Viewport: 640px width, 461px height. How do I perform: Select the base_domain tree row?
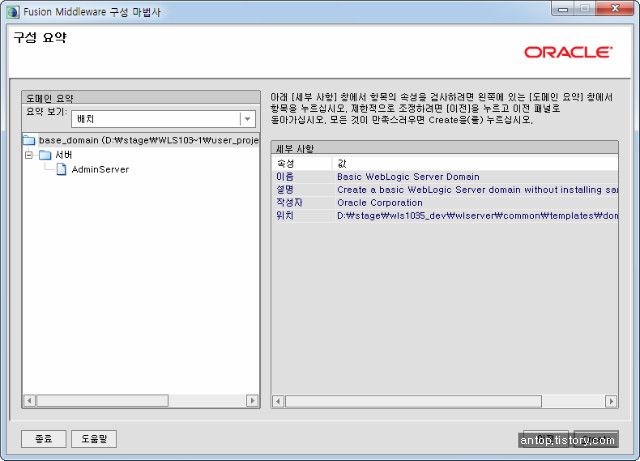tap(141, 140)
